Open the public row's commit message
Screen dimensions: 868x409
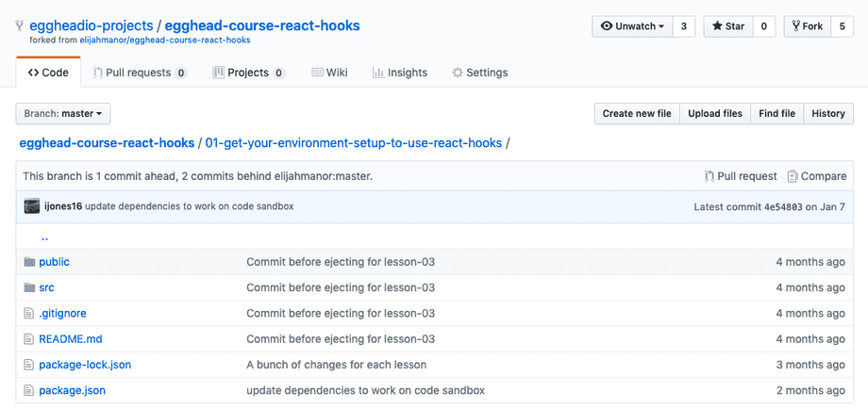tap(341, 262)
